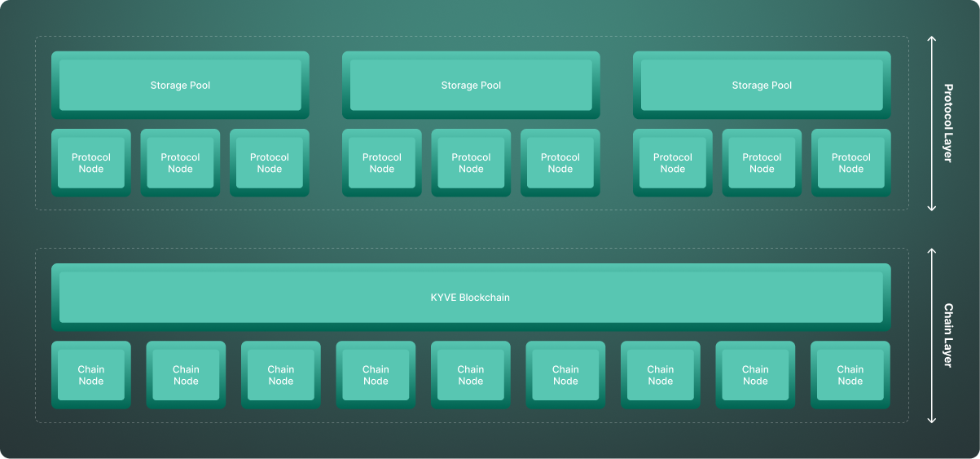Viewport: 980px width, 459px height.
Task: Select the second Chain Node from left
Action: click(186, 375)
